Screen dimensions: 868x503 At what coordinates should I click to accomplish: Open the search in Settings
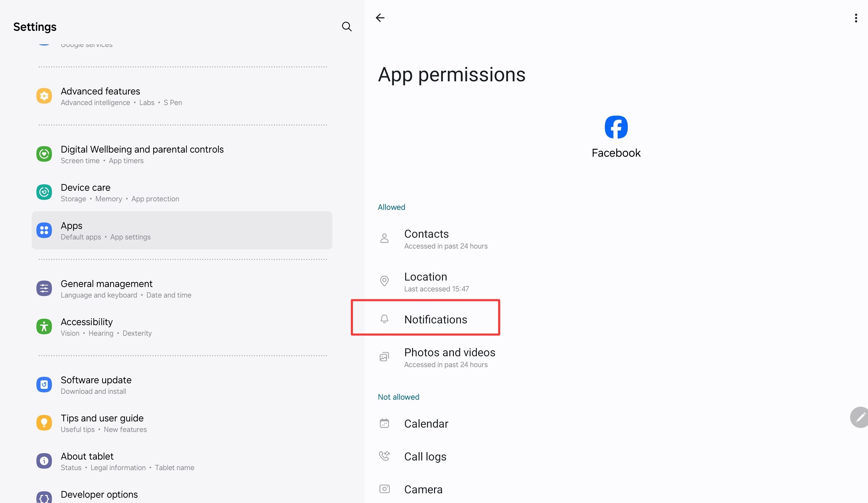[x=347, y=26]
